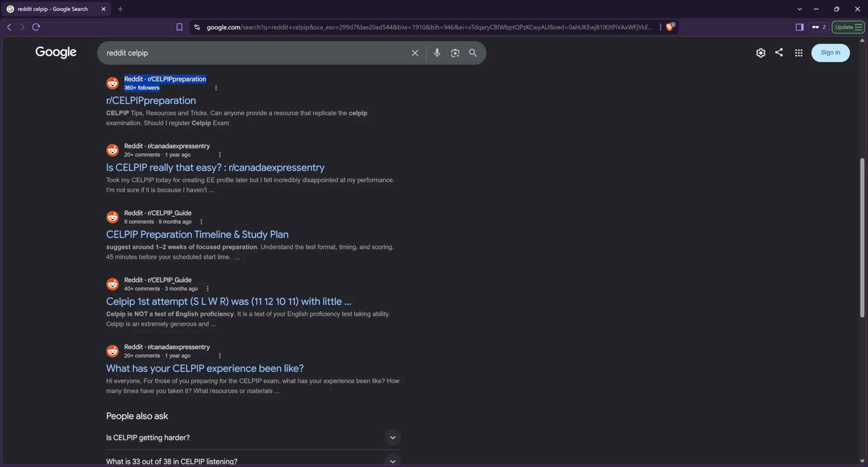The image size is (868, 467).
Task: Click 'Reddit · r/CELPIP_Guide' above Preparation Timeline result
Action: pyautogui.click(x=158, y=213)
